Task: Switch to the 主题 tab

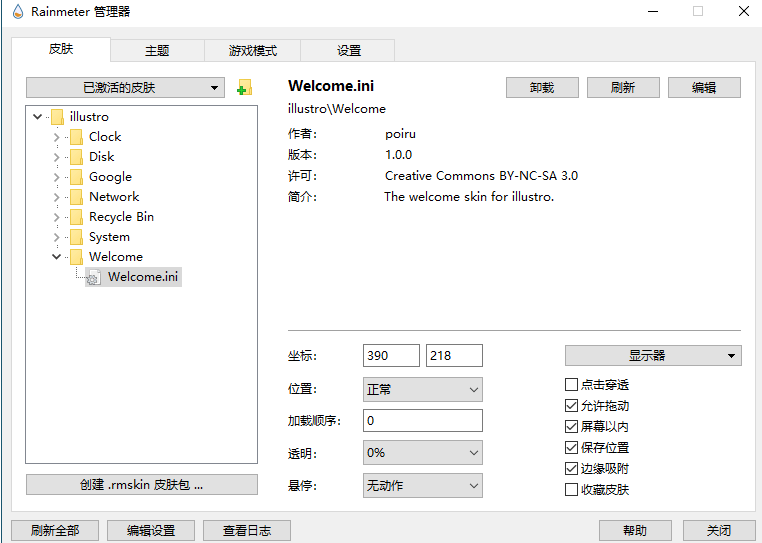Action: point(157,51)
